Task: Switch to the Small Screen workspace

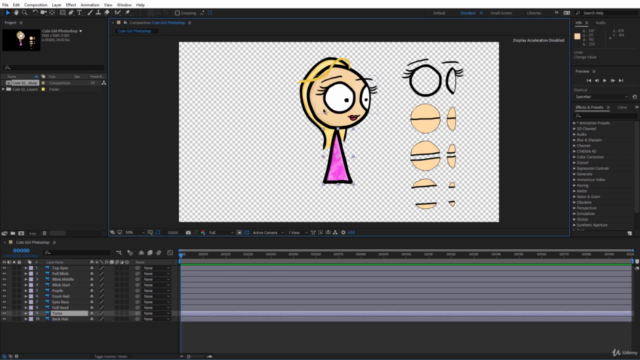Action: tap(501, 13)
